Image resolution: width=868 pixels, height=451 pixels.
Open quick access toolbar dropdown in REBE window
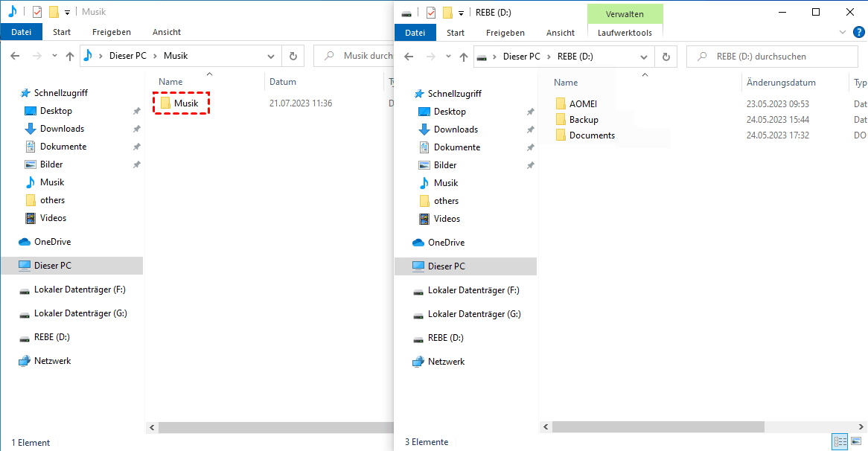(461, 13)
